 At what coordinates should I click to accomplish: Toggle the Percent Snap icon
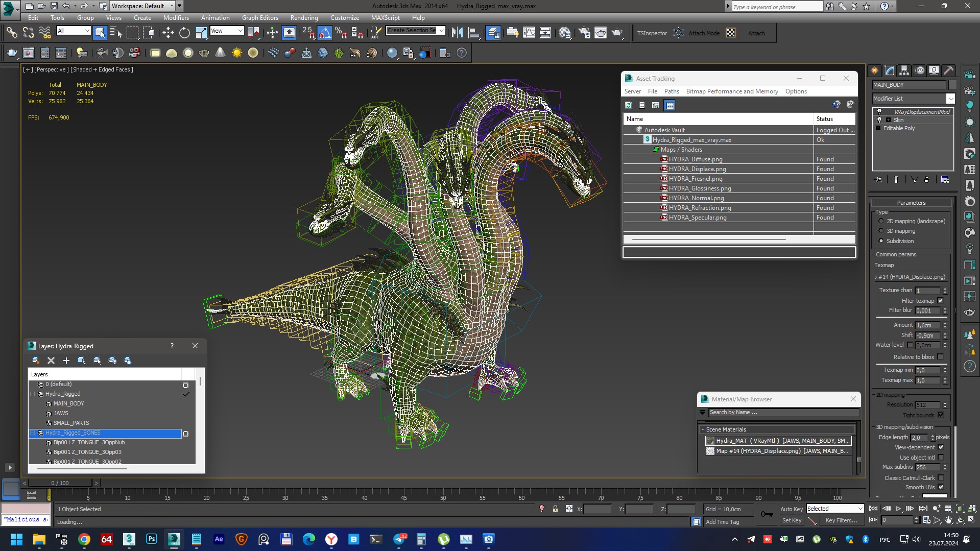click(341, 33)
